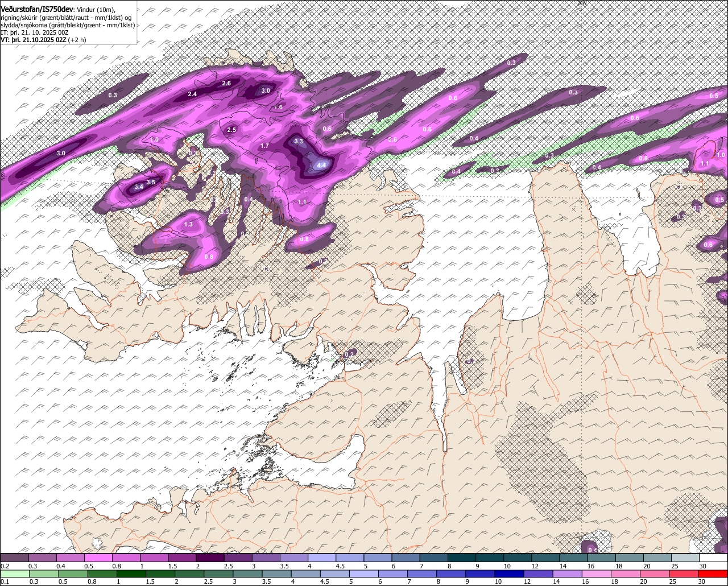
Task: Click the 'VT: þri. 21.10.2025 02Z (+2 h)' line
Action: coord(43,40)
